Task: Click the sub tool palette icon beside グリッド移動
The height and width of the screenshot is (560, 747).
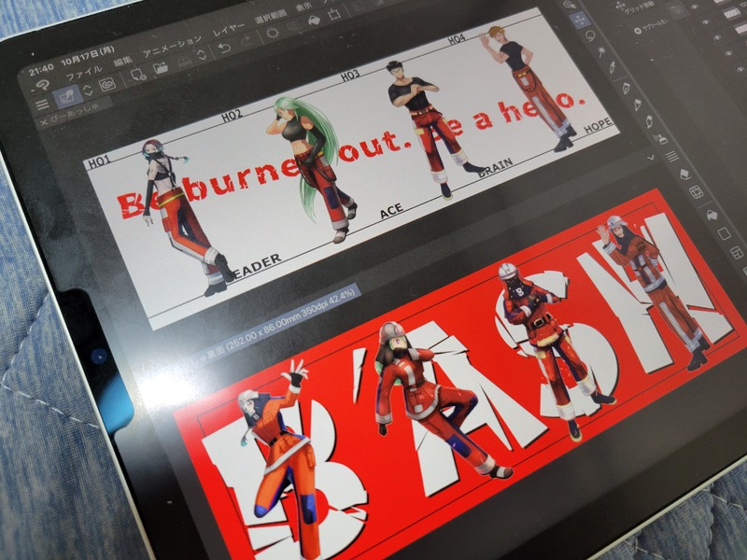Action: 676,9
